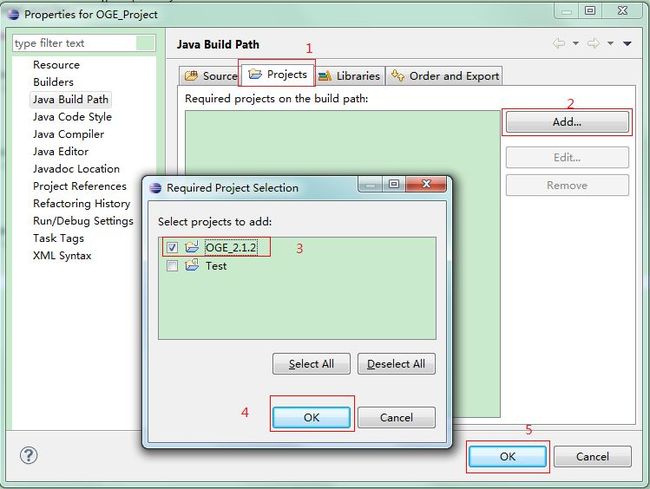Image resolution: width=650 pixels, height=489 pixels.
Task: Click the Order and Export tab icon
Action: [398, 75]
